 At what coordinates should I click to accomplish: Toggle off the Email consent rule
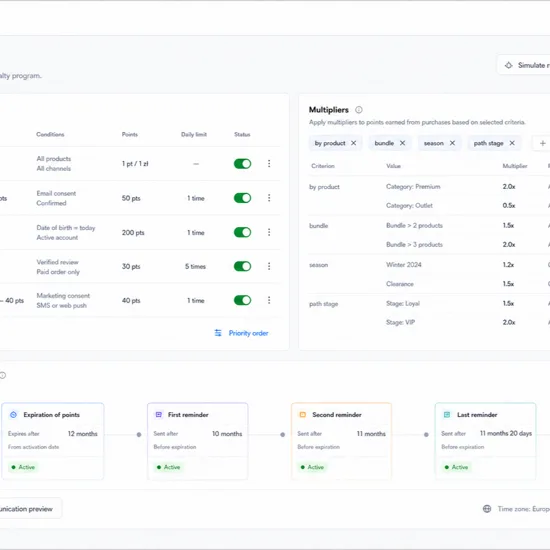click(x=242, y=198)
